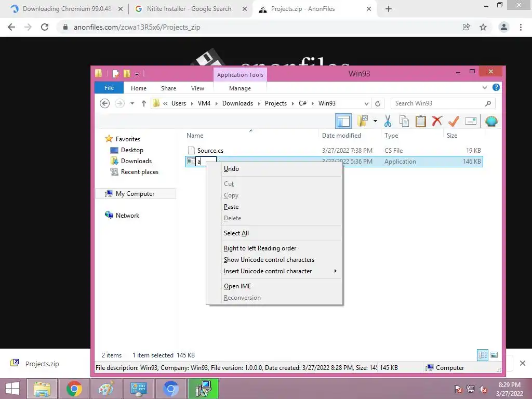Click the orange checkmark Properties icon
The image size is (532, 399).
click(x=454, y=121)
